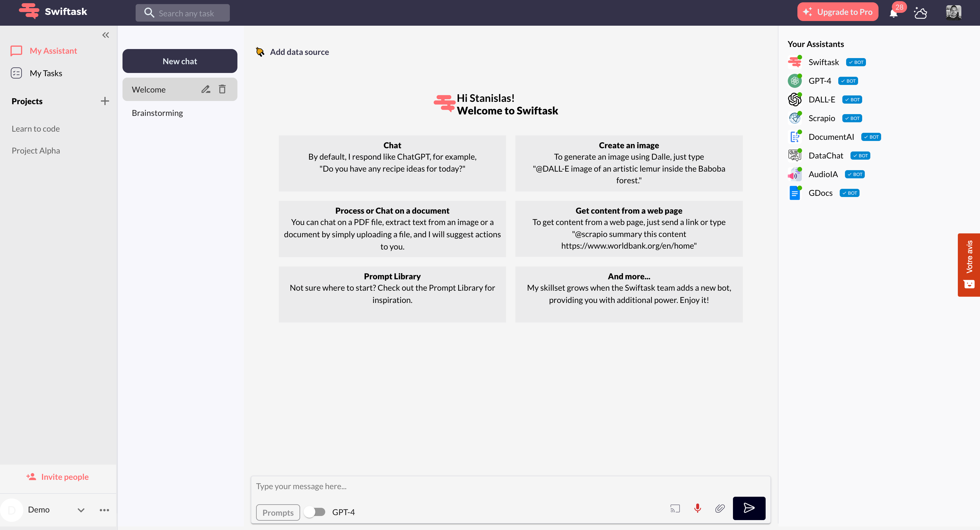Open DALL-E bot from Your Assistants
Viewport: 980px width, 530px height.
point(822,99)
